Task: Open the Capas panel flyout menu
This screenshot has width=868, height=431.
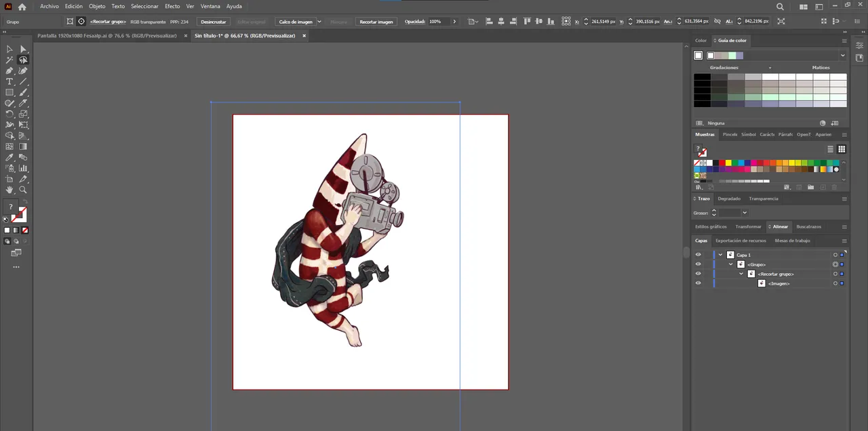Action: [x=844, y=241]
